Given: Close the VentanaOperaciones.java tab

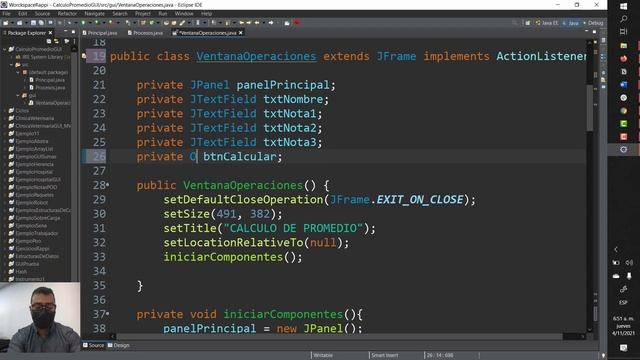Looking at the screenshot, I should tap(241, 33).
